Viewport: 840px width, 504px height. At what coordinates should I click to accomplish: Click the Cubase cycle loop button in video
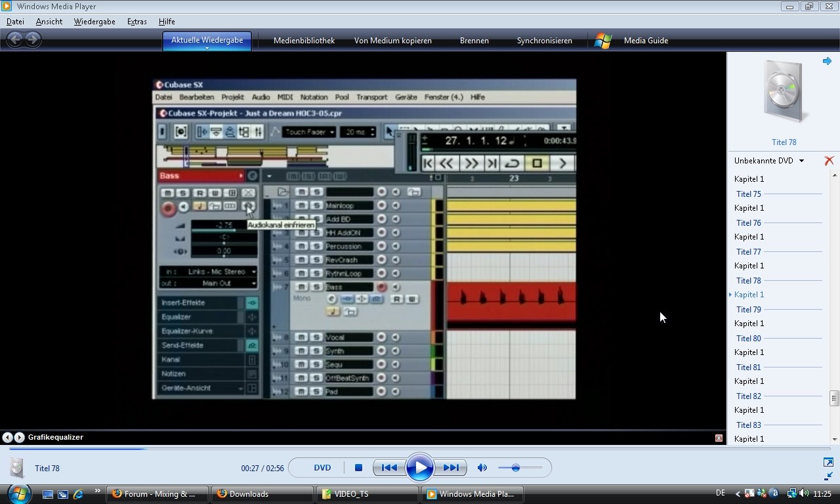coord(512,163)
